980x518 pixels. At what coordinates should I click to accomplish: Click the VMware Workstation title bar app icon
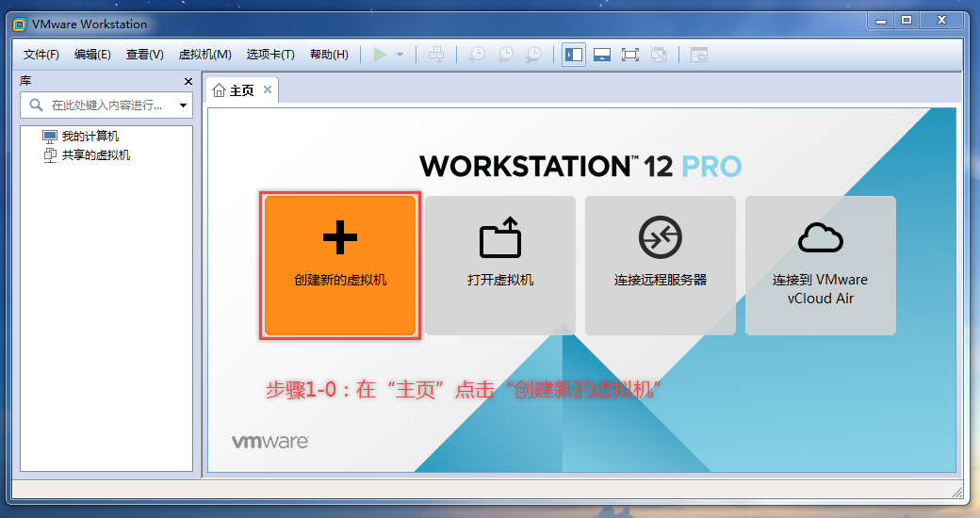tap(20, 24)
